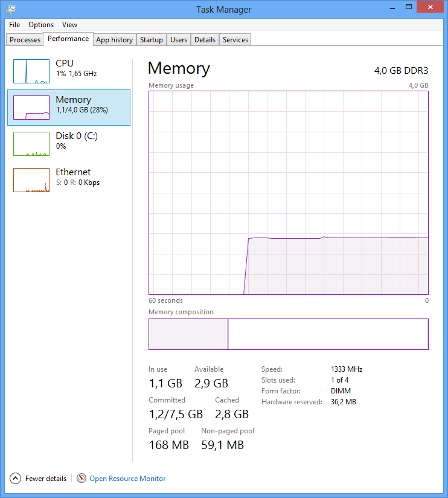
Task: Go to the Startup tab
Action: coord(152,40)
